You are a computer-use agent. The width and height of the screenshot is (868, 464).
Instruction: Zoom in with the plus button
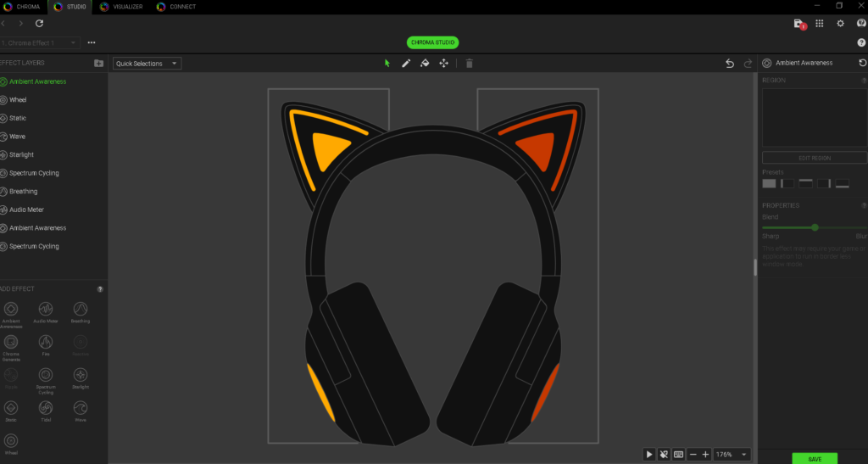(705, 455)
